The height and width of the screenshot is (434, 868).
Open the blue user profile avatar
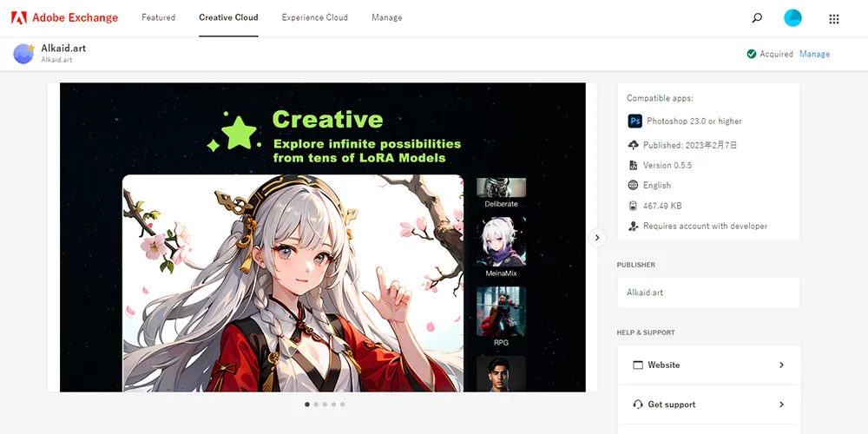792,18
